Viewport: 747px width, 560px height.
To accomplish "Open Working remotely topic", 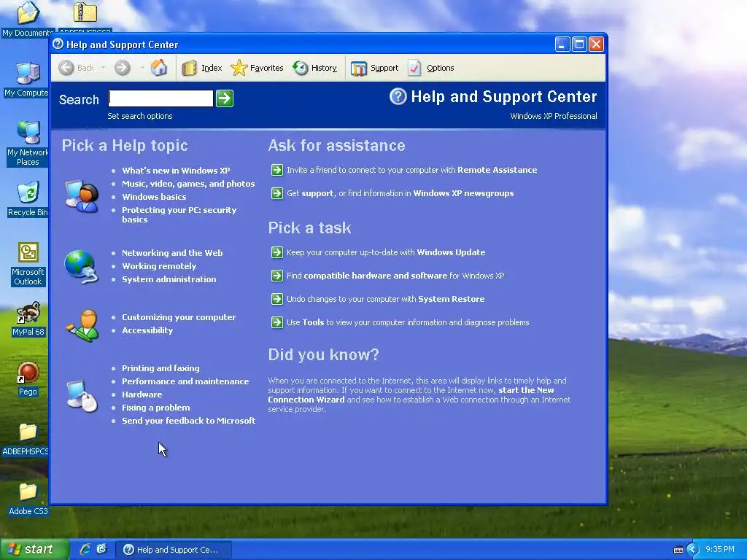I will (159, 266).
